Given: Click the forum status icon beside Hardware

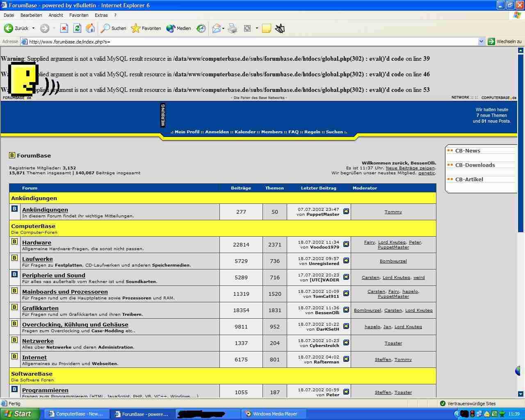Looking at the screenshot, I should (x=14, y=242).
